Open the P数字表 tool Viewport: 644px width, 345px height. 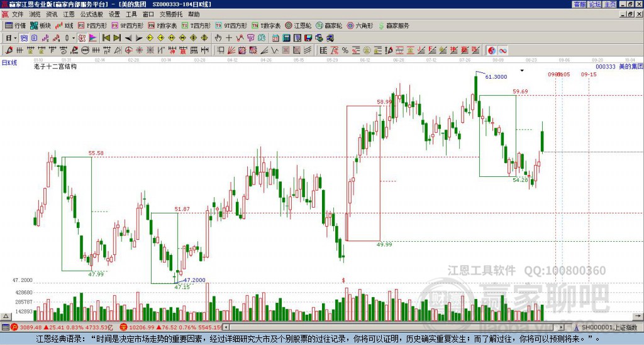coord(162,25)
